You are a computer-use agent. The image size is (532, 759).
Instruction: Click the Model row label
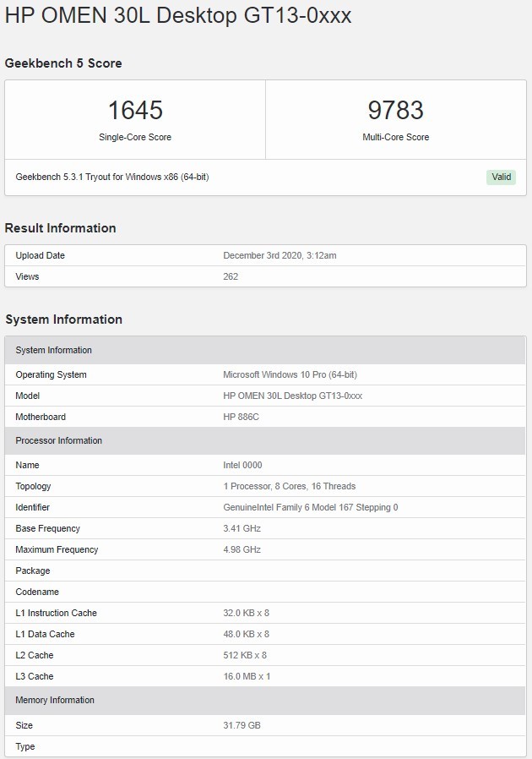click(28, 396)
